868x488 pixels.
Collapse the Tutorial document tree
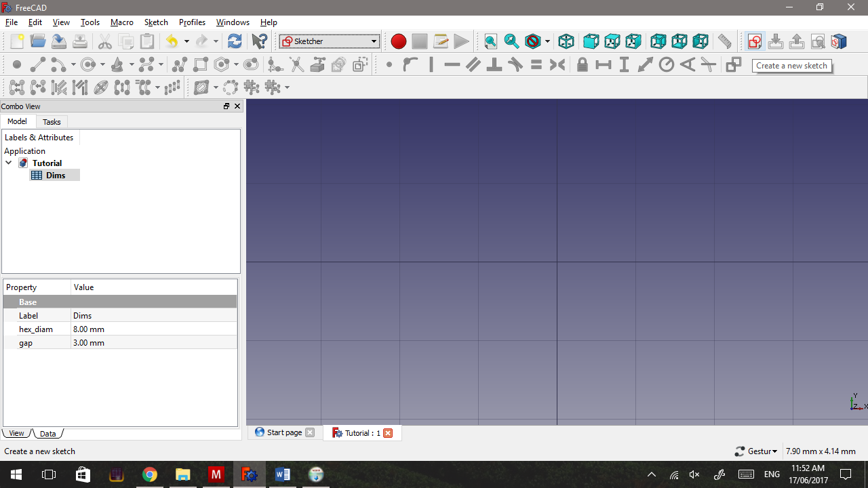click(x=9, y=163)
